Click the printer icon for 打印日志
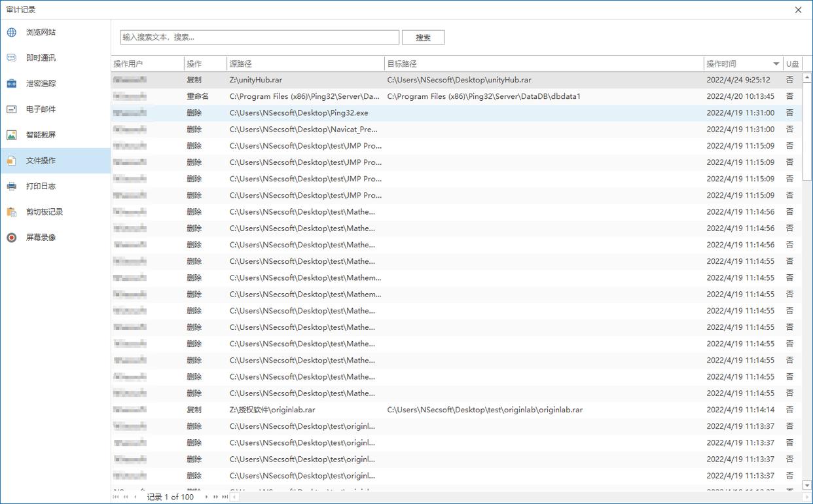This screenshot has height=504, width=813. pos(12,187)
